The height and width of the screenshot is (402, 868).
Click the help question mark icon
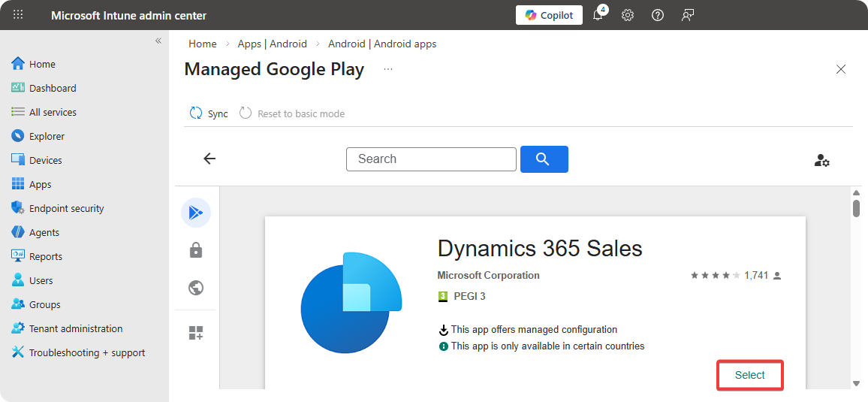point(658,15)
